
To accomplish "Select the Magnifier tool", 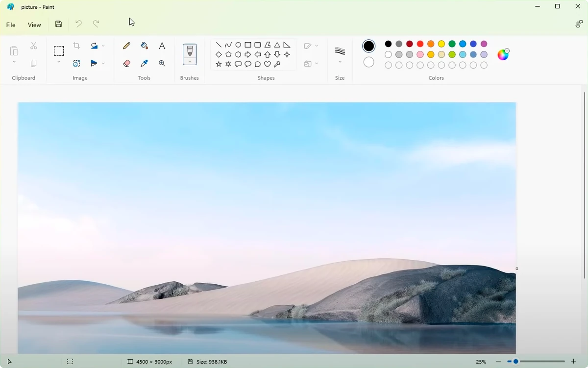I will coord(162,63).
